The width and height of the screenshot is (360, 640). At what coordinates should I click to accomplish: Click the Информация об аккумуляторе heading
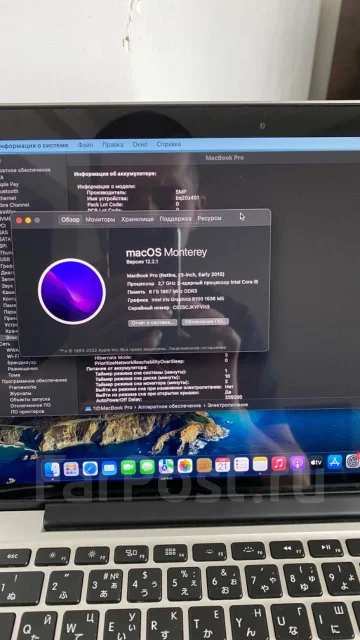click(115, 174)
